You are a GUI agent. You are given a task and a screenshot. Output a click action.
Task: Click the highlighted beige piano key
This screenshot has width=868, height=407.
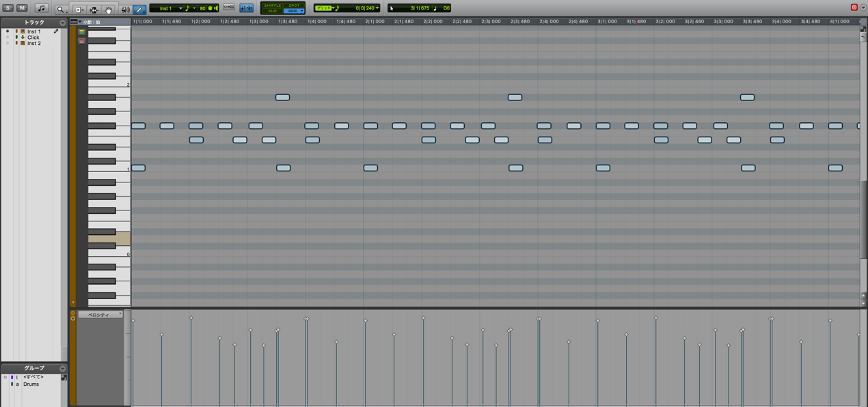pyautogui.click(x=109, y=238)
